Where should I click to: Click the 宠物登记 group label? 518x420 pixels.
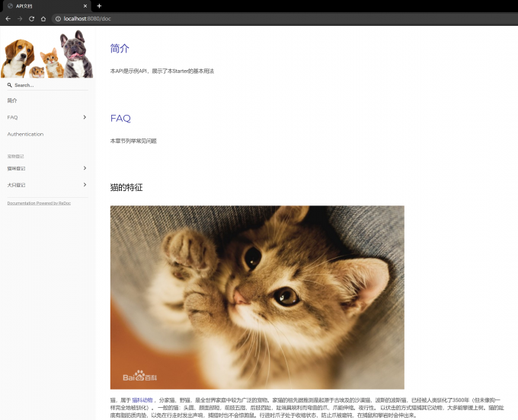(x=15, y=157)
